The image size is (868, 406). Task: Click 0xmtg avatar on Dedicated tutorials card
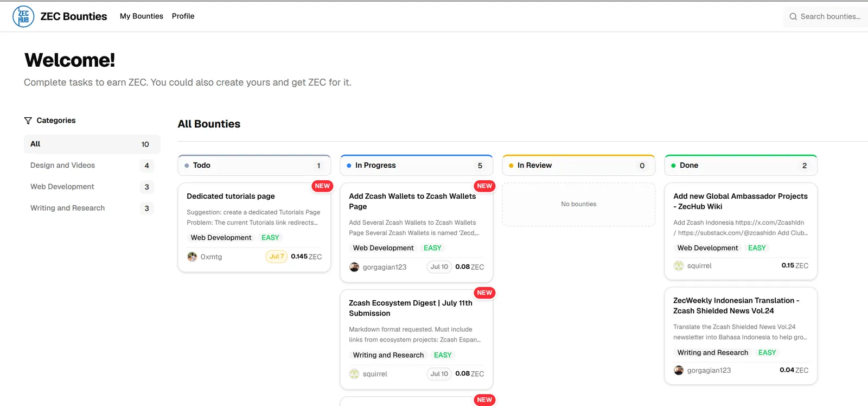(192, 257)
